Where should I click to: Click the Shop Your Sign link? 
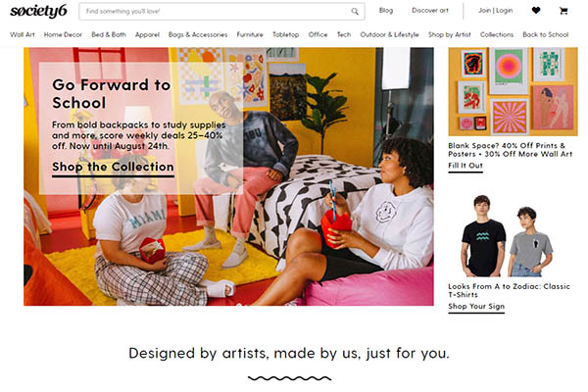coord(476,307)
